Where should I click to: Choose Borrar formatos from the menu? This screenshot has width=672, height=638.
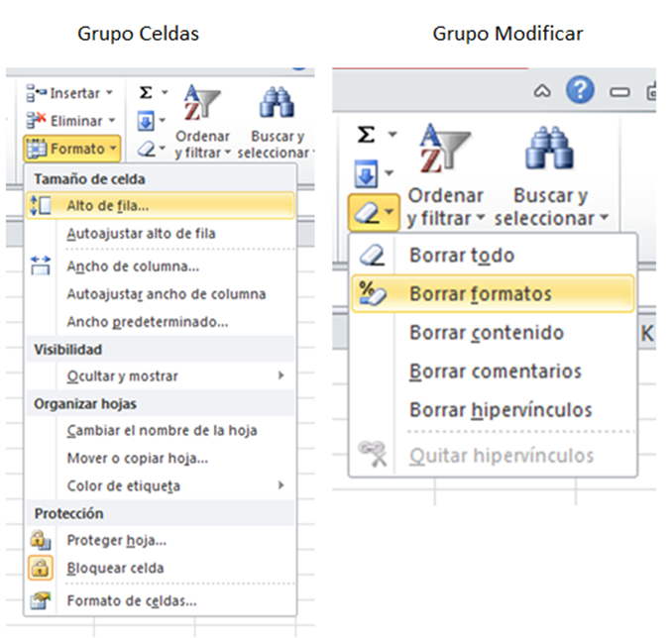pos(480,294)
